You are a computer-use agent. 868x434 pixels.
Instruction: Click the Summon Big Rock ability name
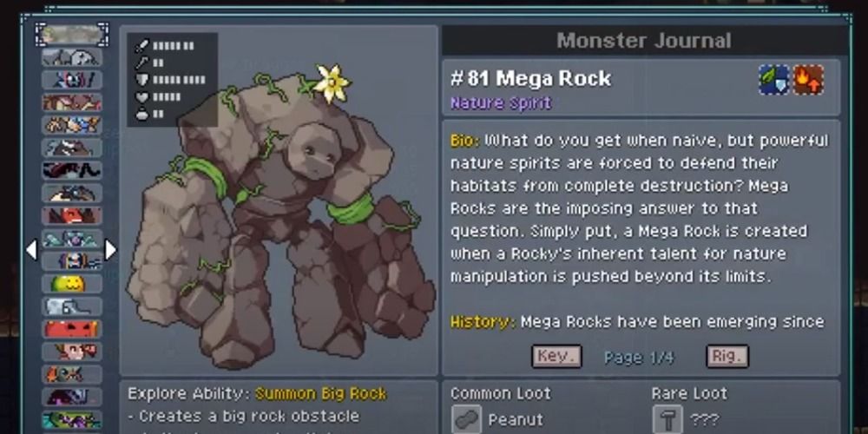[320, 393]
